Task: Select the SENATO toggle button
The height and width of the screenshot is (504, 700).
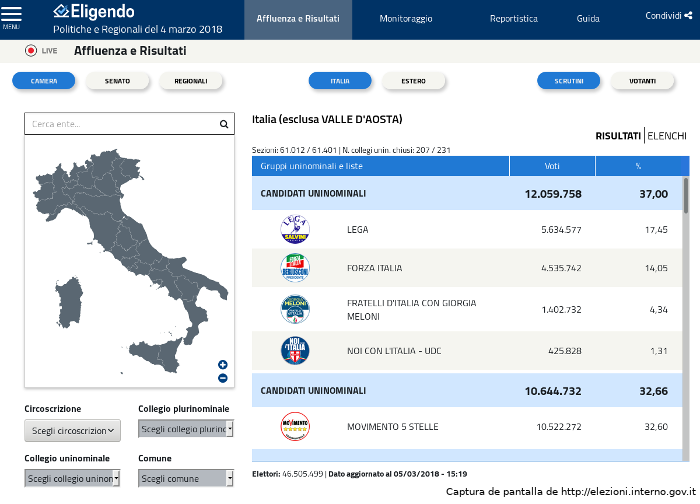Action: (x=117, y=81)
